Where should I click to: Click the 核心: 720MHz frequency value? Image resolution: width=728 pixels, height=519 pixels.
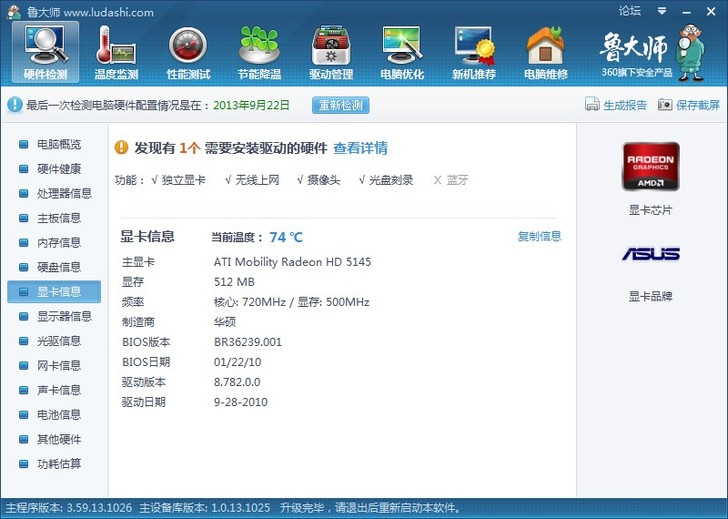(x=249, y=302)
